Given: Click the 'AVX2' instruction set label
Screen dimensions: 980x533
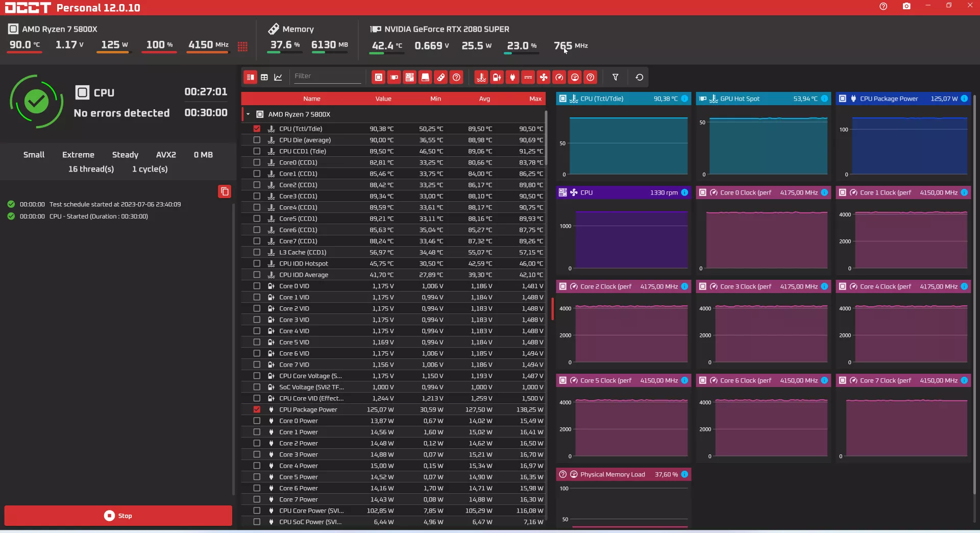Looking at the screenshot, I should click(x=166, y=155).
